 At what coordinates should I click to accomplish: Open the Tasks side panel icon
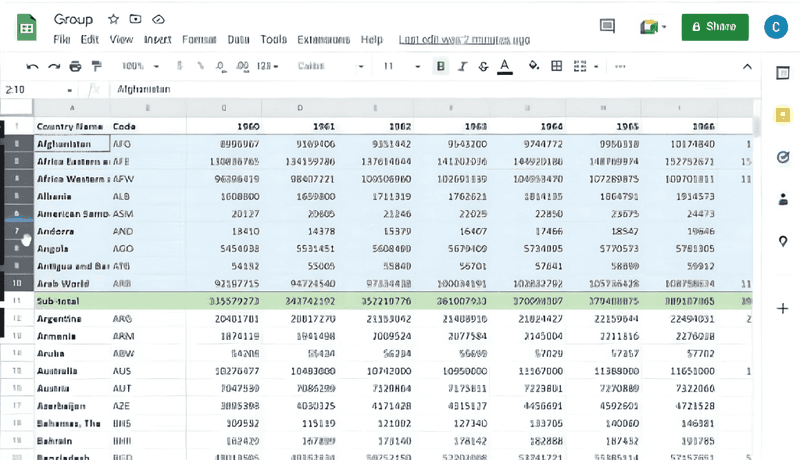[783, 157]
